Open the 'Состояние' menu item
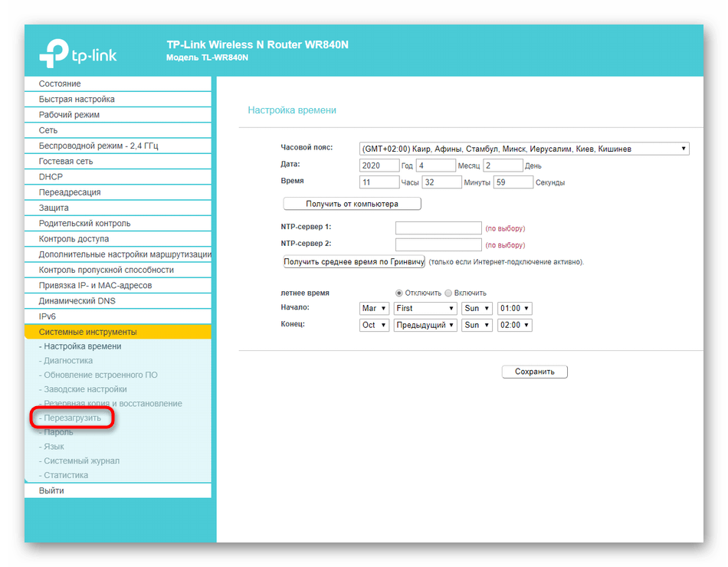Screen dimensions: 728x567 click(x=60, y=84)
